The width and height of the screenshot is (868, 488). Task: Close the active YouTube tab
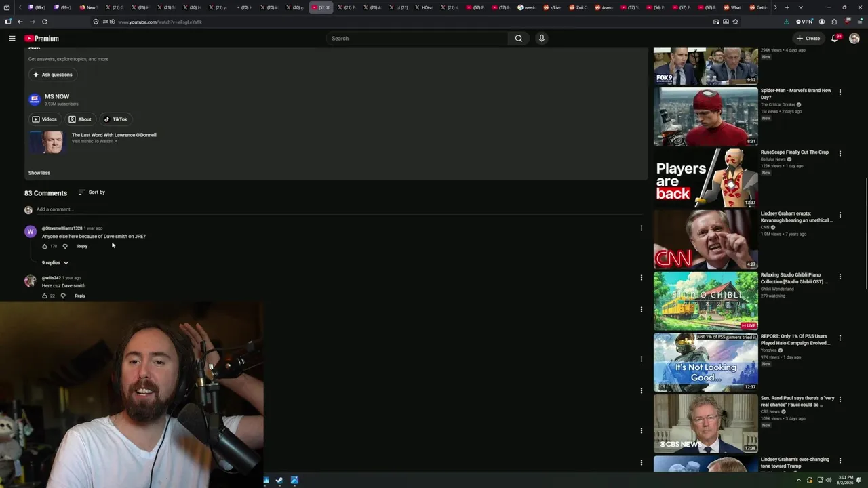coord(328,7)
